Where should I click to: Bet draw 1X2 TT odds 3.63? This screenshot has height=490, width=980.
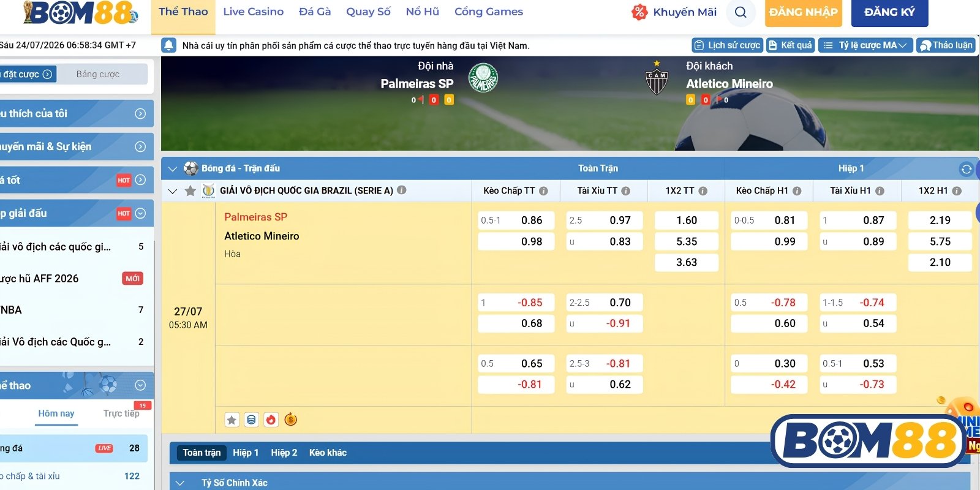tap(687, 262)
